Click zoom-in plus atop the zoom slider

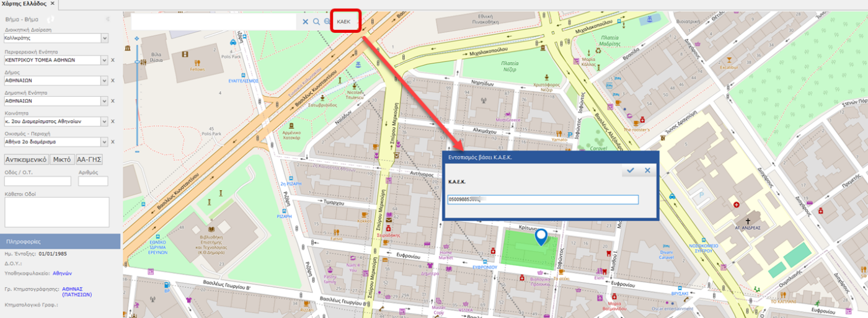(137, 38)
